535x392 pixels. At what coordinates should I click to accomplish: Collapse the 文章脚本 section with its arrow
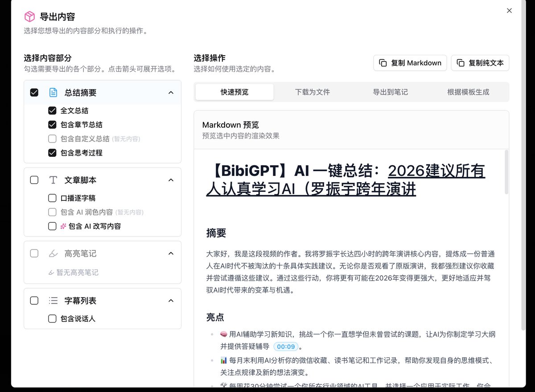click(x=171, y=180)
